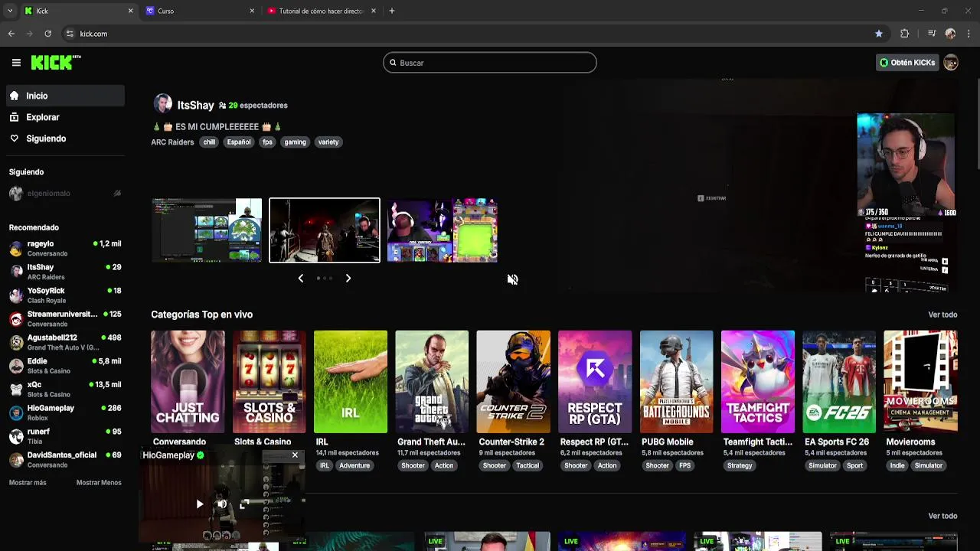Open the Respect RP (GTA) category card
This screenshot has width=980, height=551.
point(595,382)
